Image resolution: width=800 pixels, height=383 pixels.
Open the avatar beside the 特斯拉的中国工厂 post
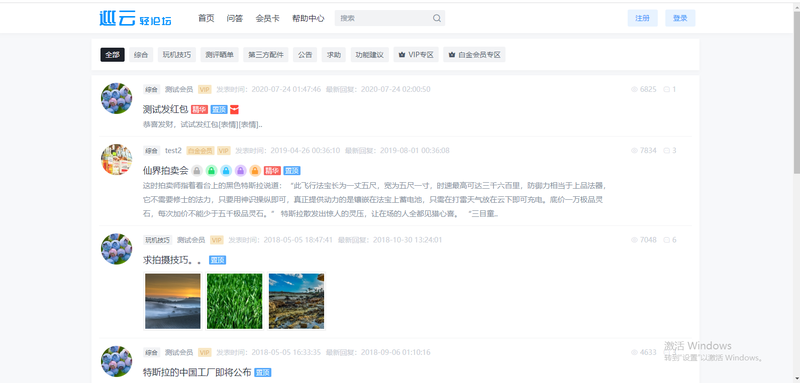[x=116, y=361]
